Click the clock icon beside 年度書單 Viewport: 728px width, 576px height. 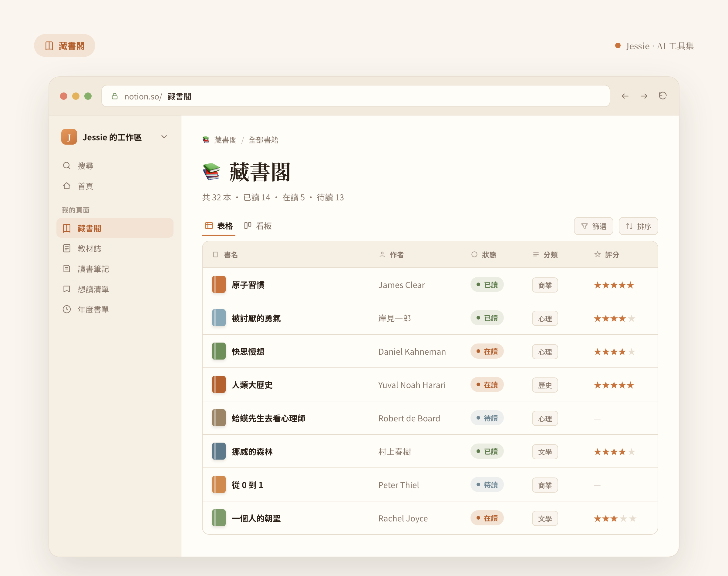point(67,309)
